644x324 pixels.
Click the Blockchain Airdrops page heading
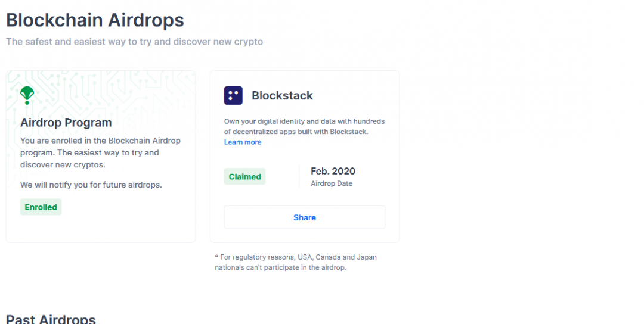(x=95, y=20)
